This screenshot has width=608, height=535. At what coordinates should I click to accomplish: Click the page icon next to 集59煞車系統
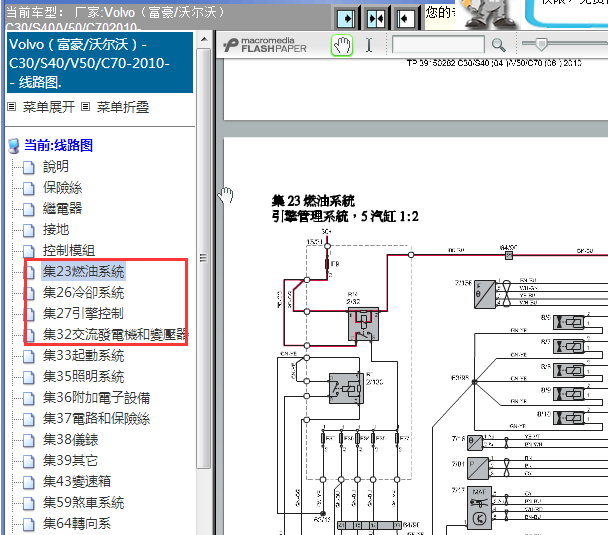pos(28,503)
